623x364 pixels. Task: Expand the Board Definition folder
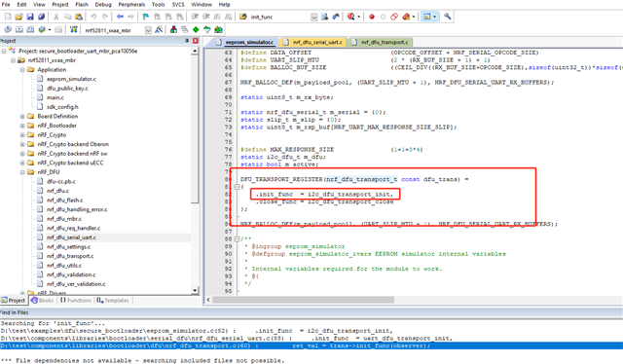click(x=22, y=117)
